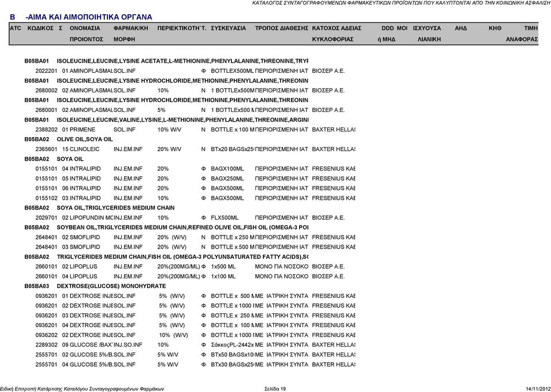The width and height of the screenshot is (551, 392).
Task: Click product code 2388202
Action: point(46,130)
